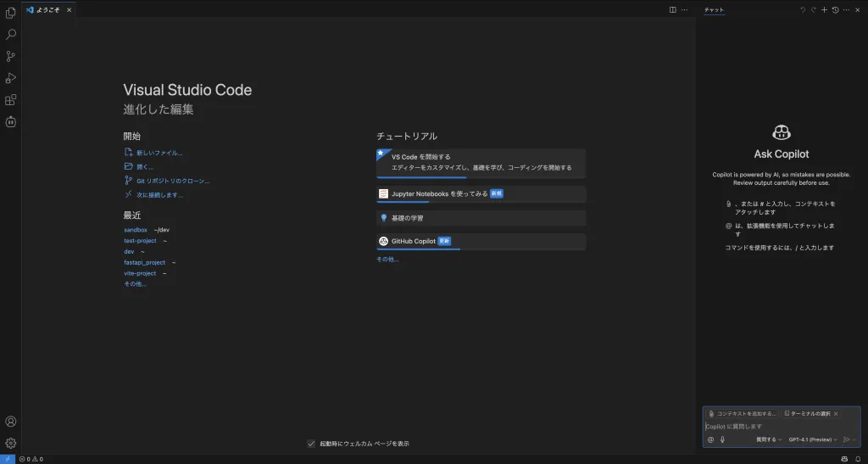Click the Copilot status icon in status bar

click(844, 459)
